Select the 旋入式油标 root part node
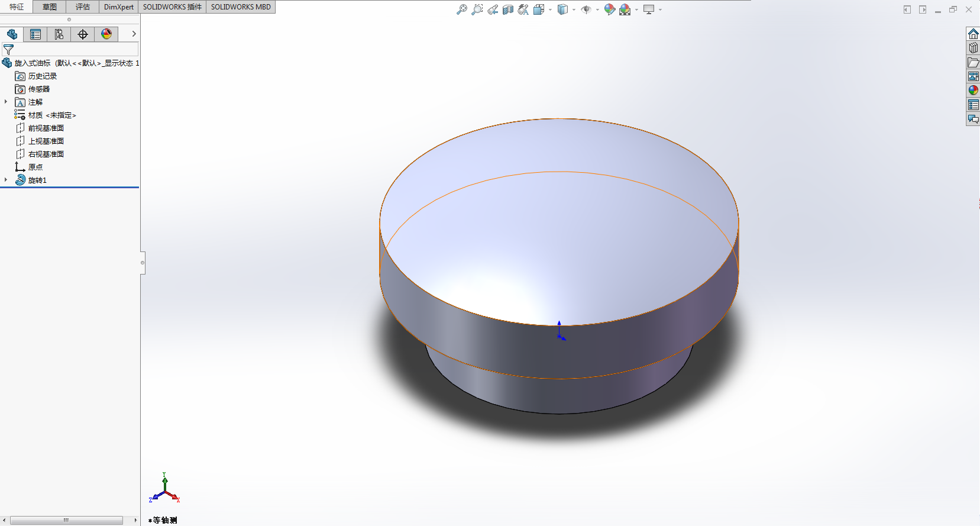980x526 pixels. pos(70,63)
